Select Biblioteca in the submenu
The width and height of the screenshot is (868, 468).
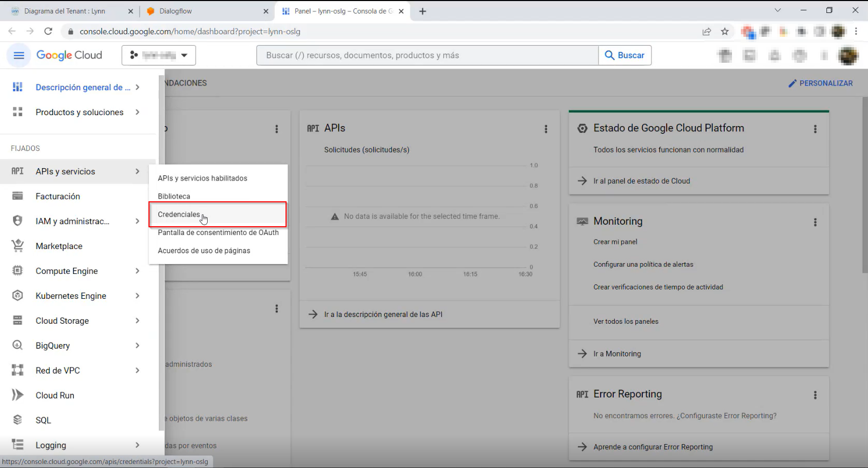click(x=218, y=196)
